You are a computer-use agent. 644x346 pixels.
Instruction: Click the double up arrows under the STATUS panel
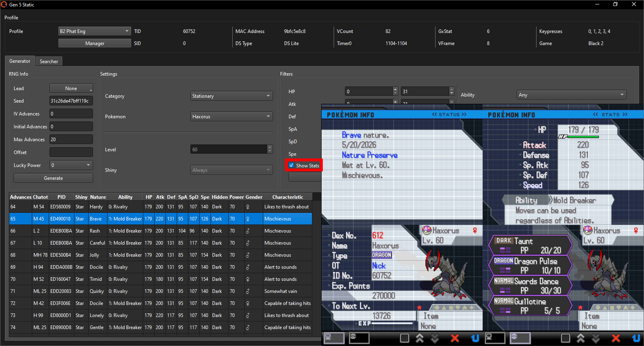click(x=420, y=338)
